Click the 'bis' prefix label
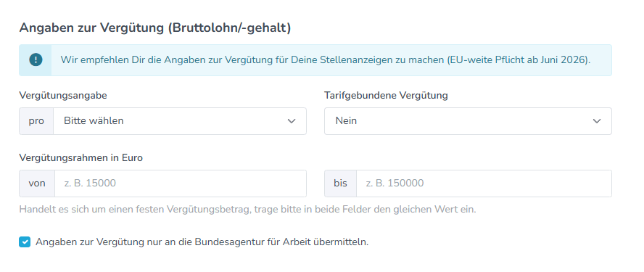Screen dimensions: 644x272 tap(340, 184)
